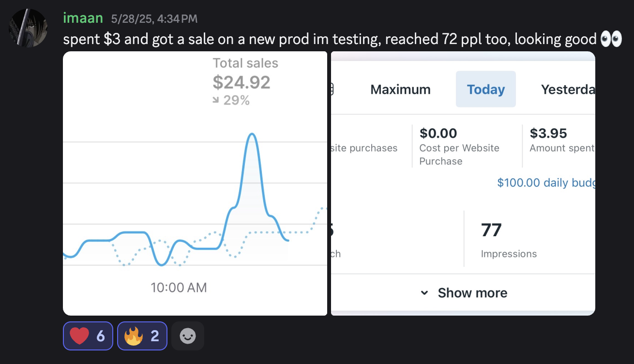634x364 pixels.
Task: Click the message timestamp 5/28/25, 4:34 PM
Action: coord(154,19)
